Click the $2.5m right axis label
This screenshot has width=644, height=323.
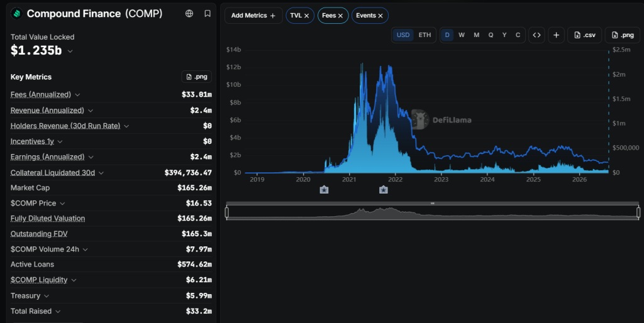(x=621, y=50)
